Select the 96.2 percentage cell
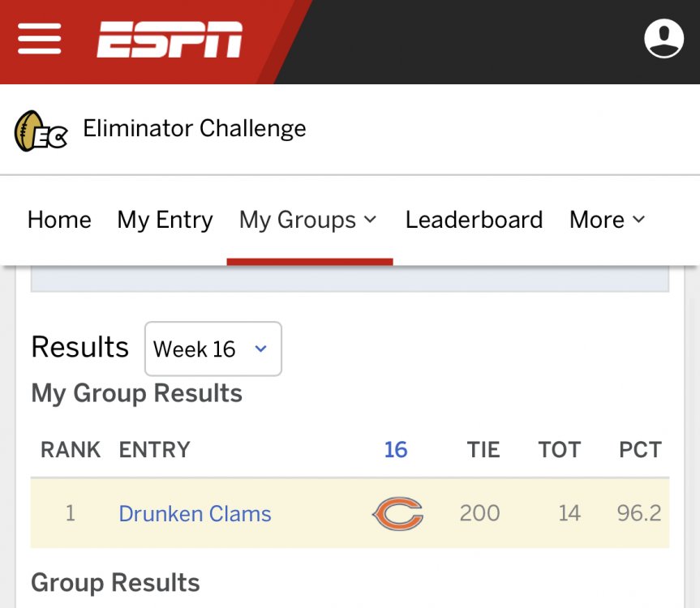Viewport: 700px width, 608px height. point(639,514)
